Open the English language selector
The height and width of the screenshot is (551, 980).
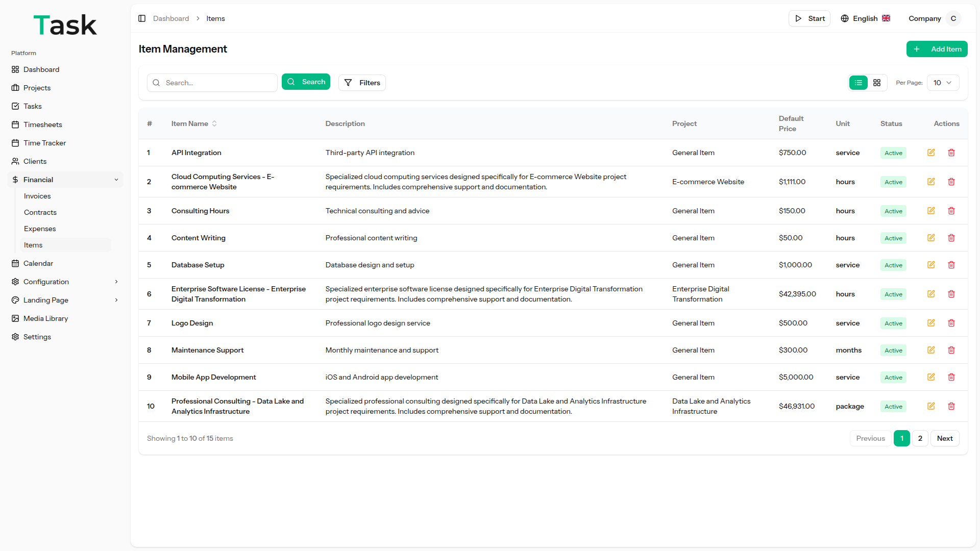[866, 18]
